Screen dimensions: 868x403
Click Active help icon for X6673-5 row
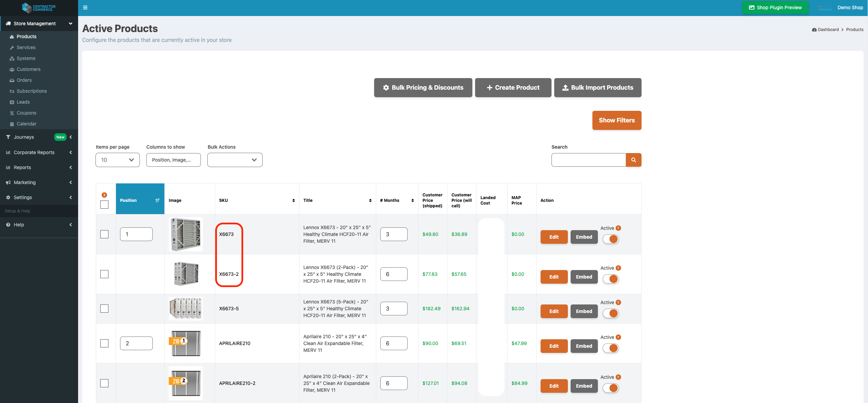pyautogui.click(x=618, y=302)
